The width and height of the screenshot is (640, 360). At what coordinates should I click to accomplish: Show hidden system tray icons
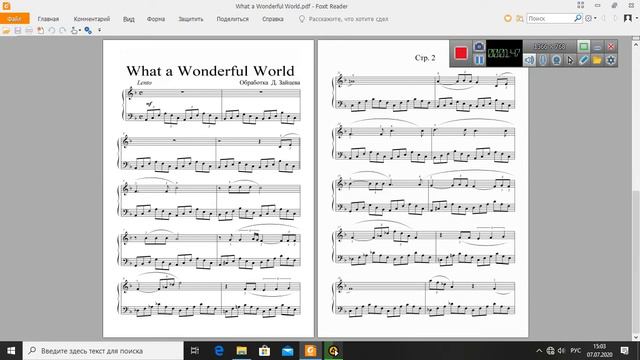click(x=539, y=351)
